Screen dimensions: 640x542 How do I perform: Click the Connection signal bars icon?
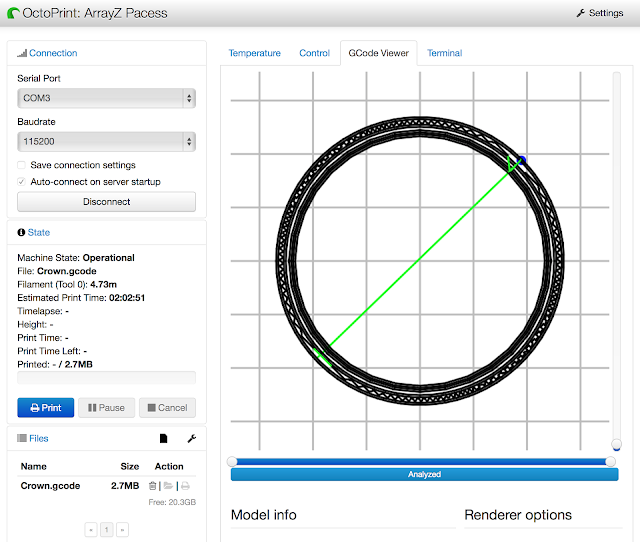tap(22, 53)
